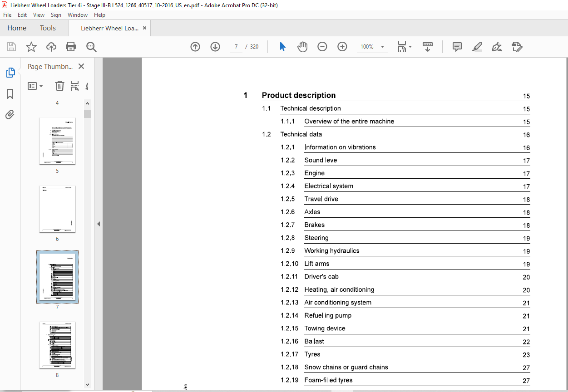
Task: Open the Edit menu
Action: tap(22, 15)
